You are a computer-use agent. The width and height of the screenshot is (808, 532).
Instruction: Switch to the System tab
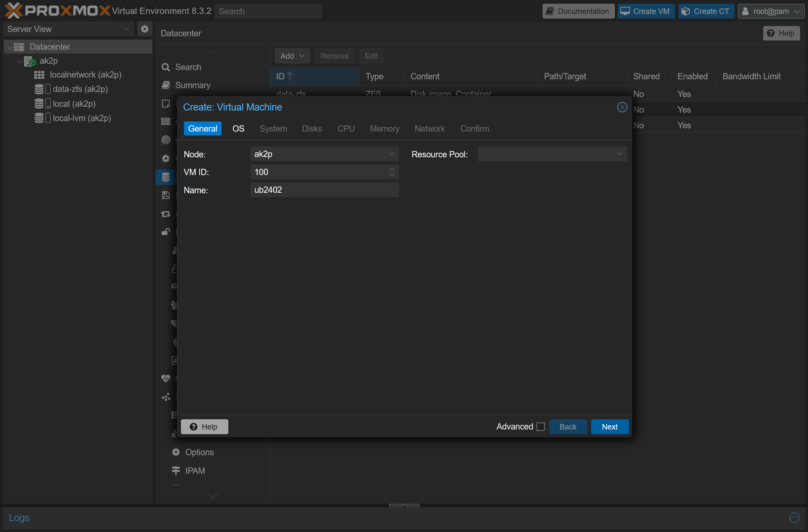(x=273, y=129)
